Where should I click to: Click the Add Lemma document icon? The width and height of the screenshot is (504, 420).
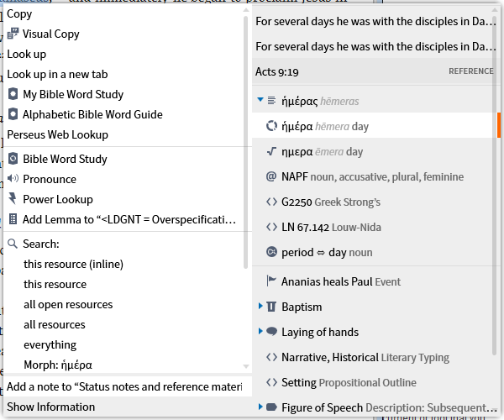(13, 219)
